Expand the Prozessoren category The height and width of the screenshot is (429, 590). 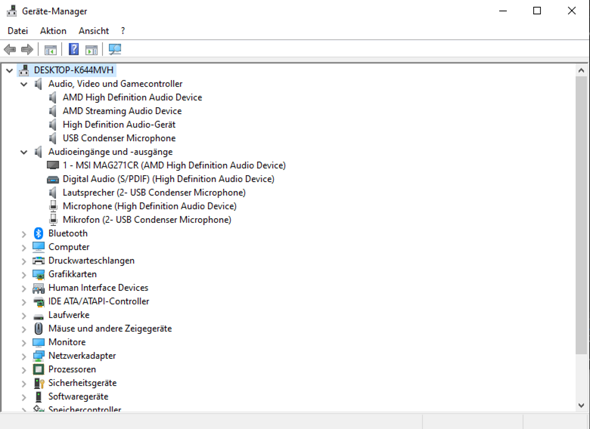[24, 370]
